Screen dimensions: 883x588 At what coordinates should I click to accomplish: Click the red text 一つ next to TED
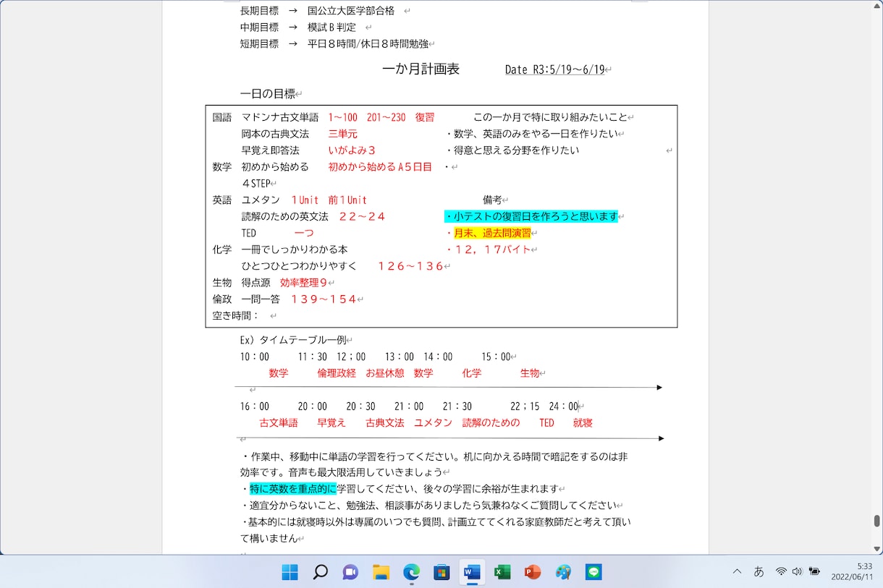pyautogui.click(x=304, y=233)
